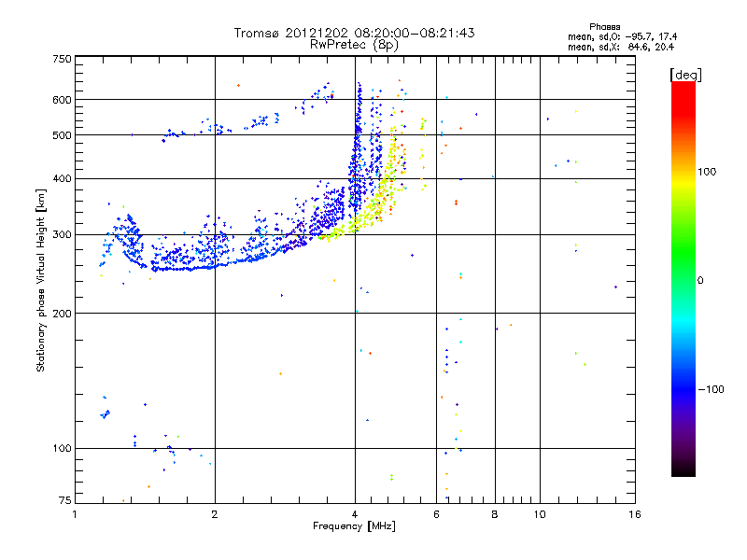Click y-axis tick label '200'
The image size is (747, 560).
click(63, 314)
